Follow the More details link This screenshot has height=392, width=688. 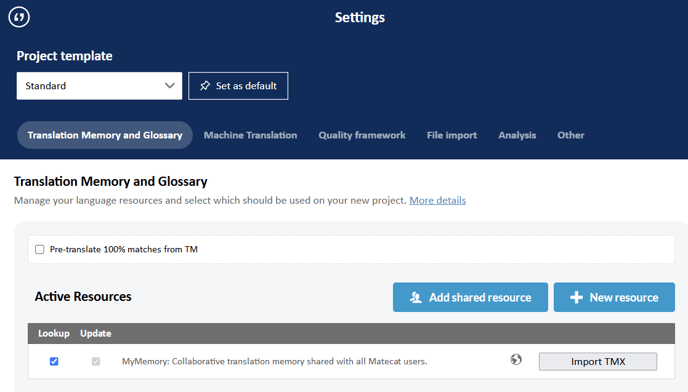[x=437, y=200]
